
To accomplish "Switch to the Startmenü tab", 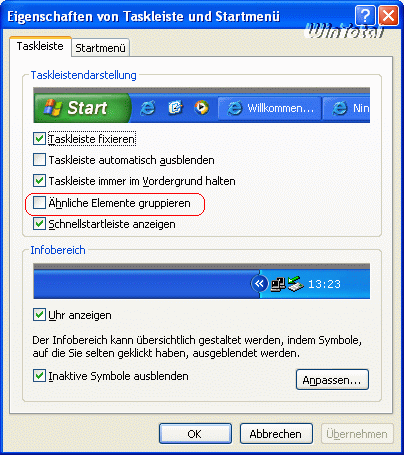I will click(100, 48).
